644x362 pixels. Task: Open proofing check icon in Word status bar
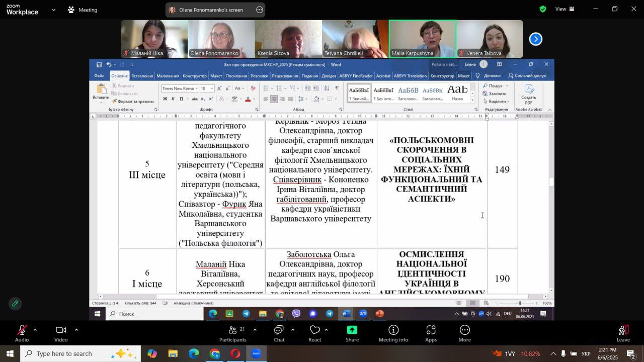(165, 303)
